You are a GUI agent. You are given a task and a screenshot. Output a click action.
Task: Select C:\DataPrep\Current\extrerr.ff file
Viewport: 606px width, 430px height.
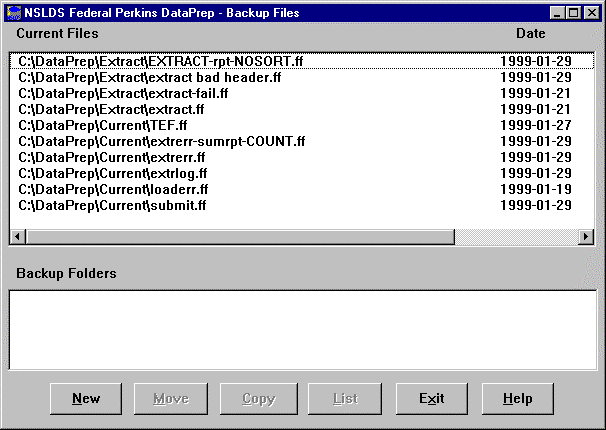302,157
